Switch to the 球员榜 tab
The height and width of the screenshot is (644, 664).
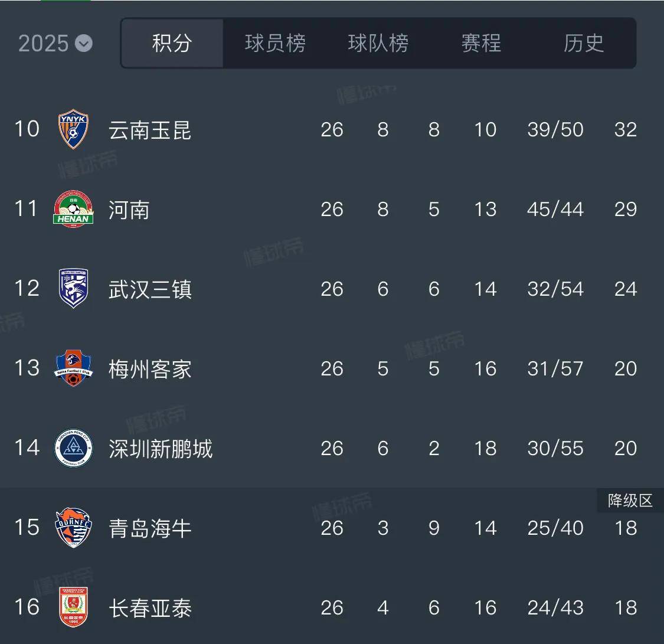click(274, 43)
